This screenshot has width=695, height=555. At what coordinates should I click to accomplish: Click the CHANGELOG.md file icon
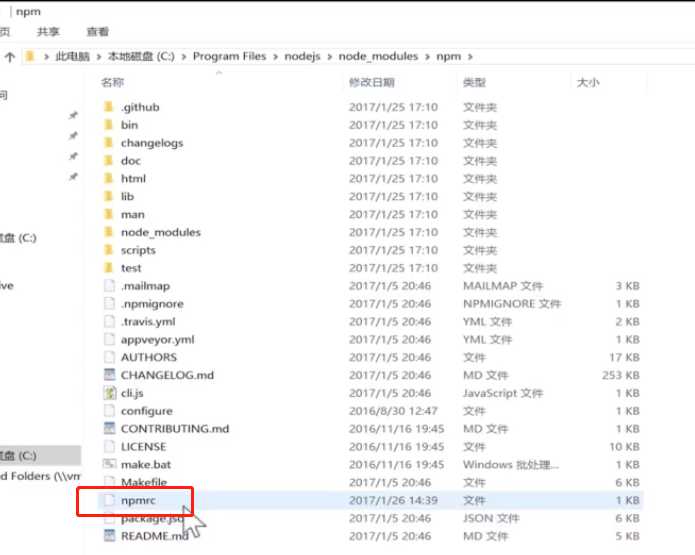click(x=109, y=375)
